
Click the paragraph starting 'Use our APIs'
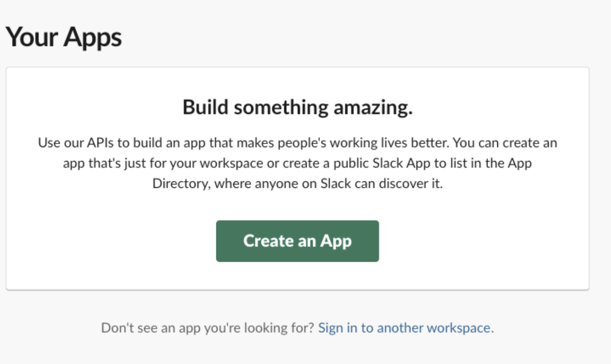pyautogui.click(x=297, y=163)
